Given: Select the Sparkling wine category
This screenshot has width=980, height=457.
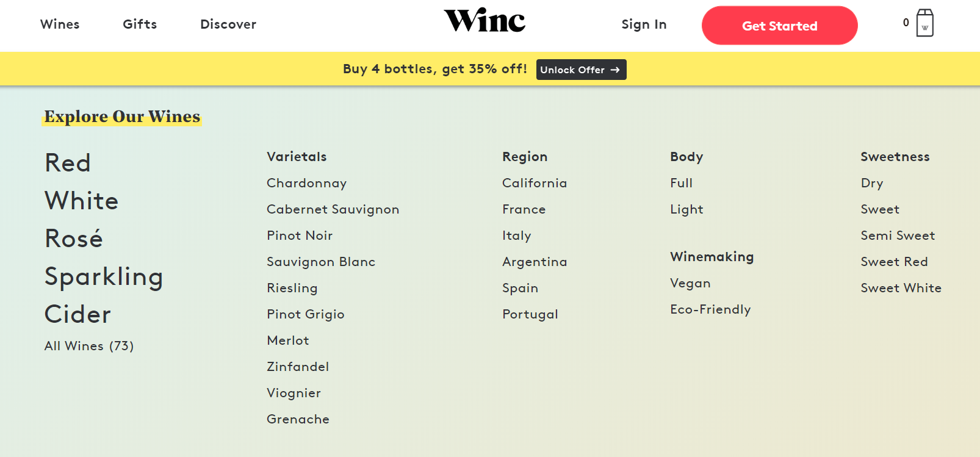Looking at the screenshot, I should pyautogui.click(x=104, y=276).
